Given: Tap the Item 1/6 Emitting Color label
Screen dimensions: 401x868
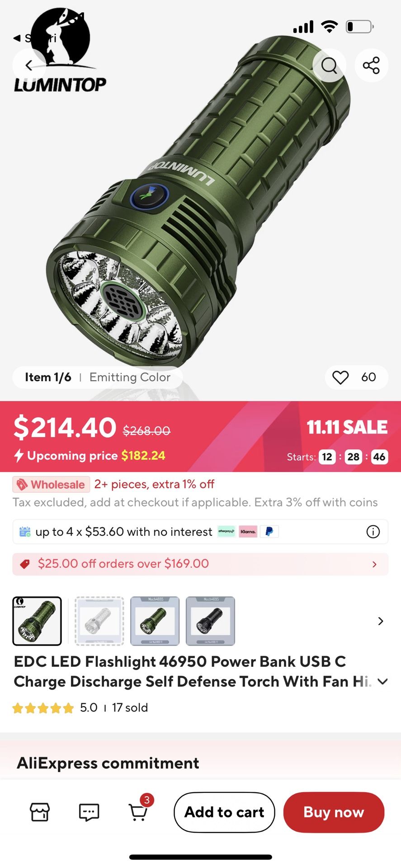Looking at the screenshot, I should point(98,377).
